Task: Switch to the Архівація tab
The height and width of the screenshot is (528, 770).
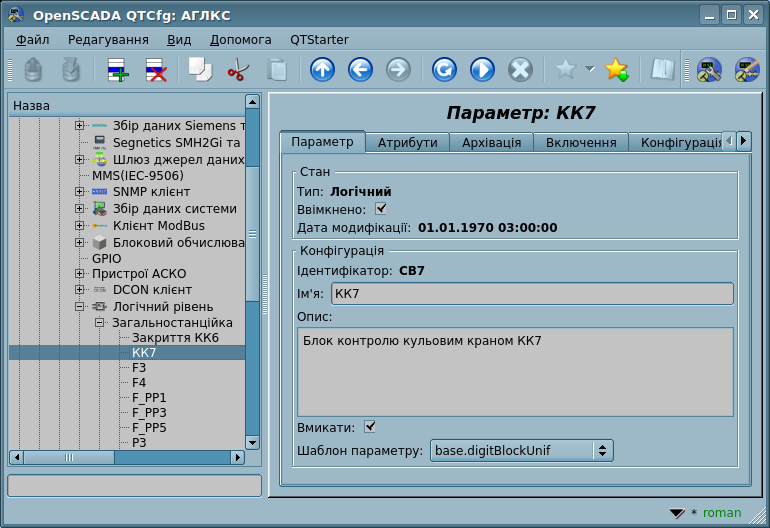Action: pos(491,143)
